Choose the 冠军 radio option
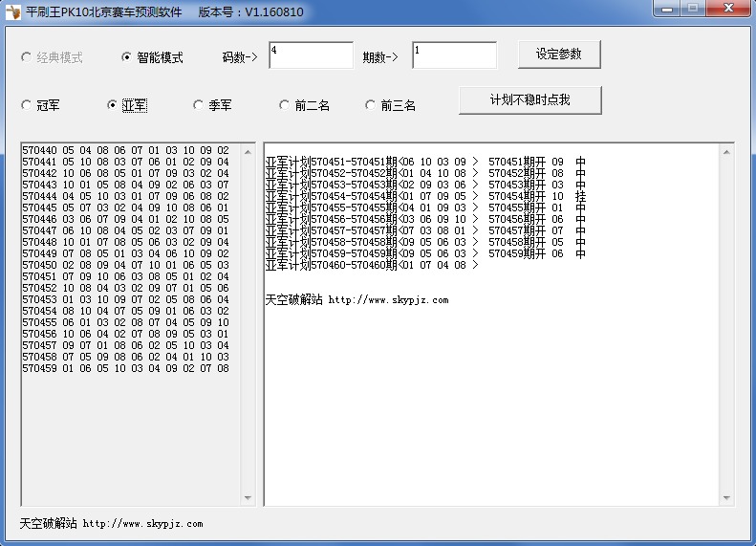 [x=27, y=105]
